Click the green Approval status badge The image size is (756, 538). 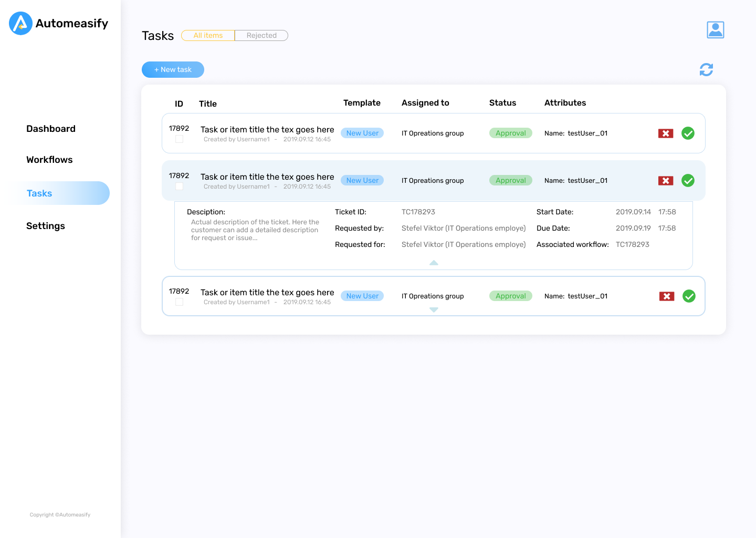coord(510,133)
